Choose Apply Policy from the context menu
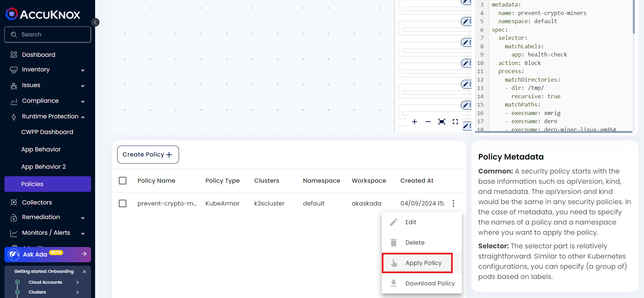The height and width of the screenshot is (298, 644). tap(417, 263)
